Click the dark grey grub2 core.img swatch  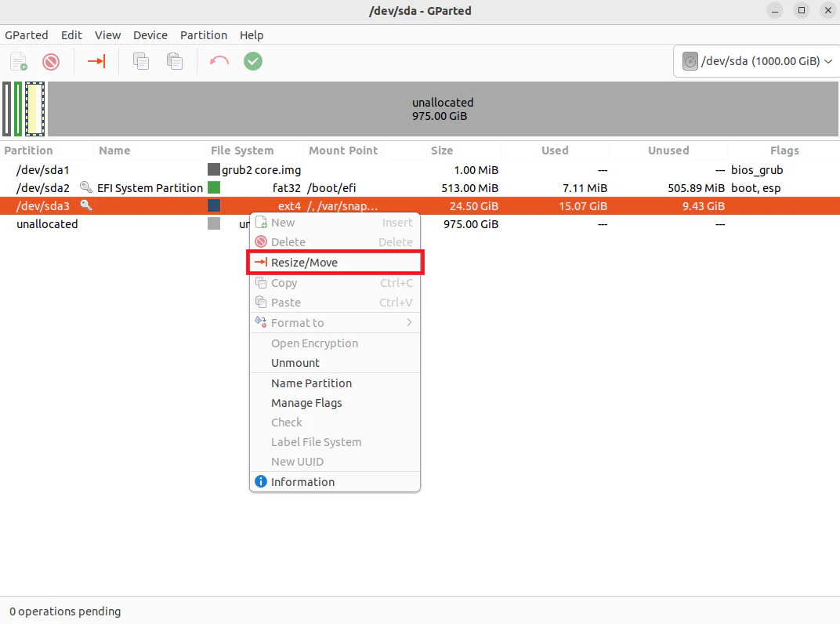[x=214, y=170]
